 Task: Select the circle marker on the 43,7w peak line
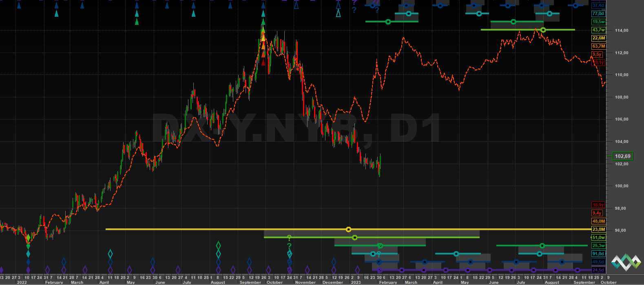click(x=543, y=30)
